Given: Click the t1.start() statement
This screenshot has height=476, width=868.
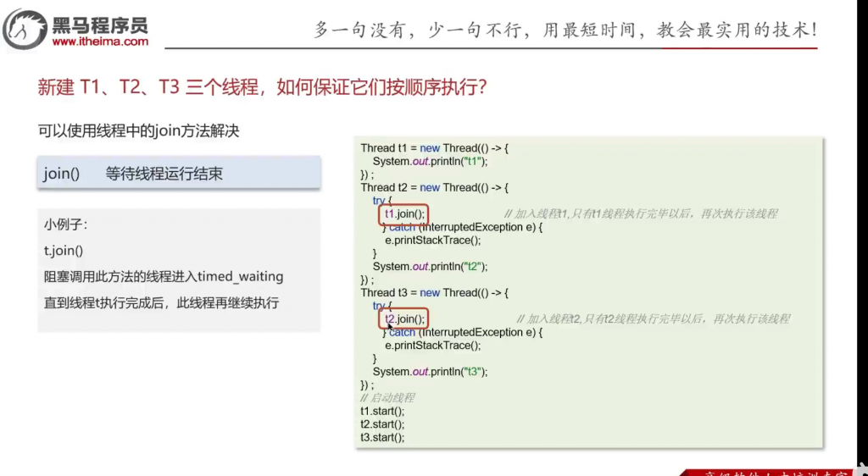Looking at the screenshot, I should tap(382, 411).
